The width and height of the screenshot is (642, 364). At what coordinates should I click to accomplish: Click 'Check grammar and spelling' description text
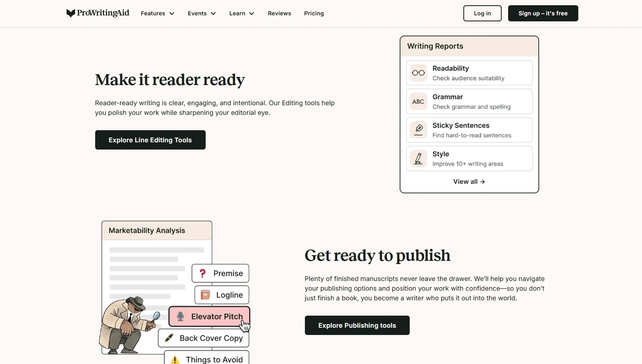pyautogui.click(x=471, y=107)
